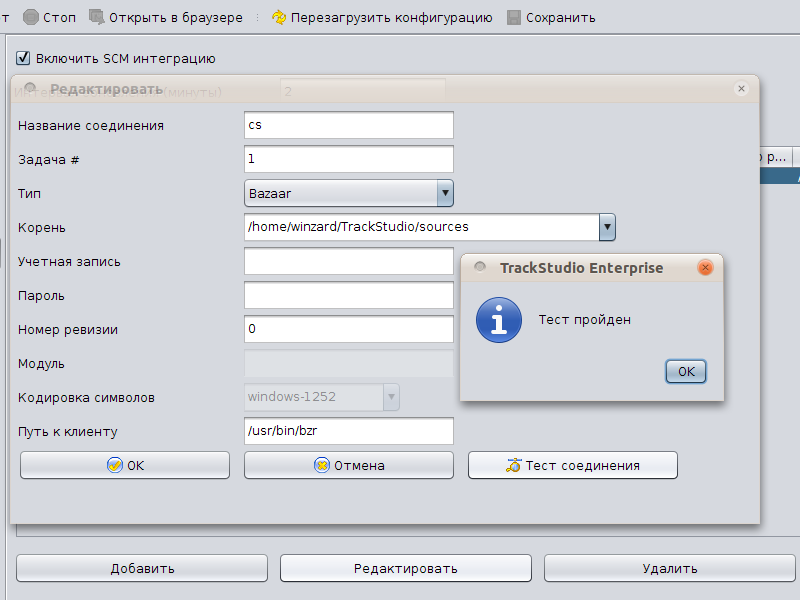This screenshot has width=800, height=600.
Task: Click the Добавить button
Action: (142, 568)
